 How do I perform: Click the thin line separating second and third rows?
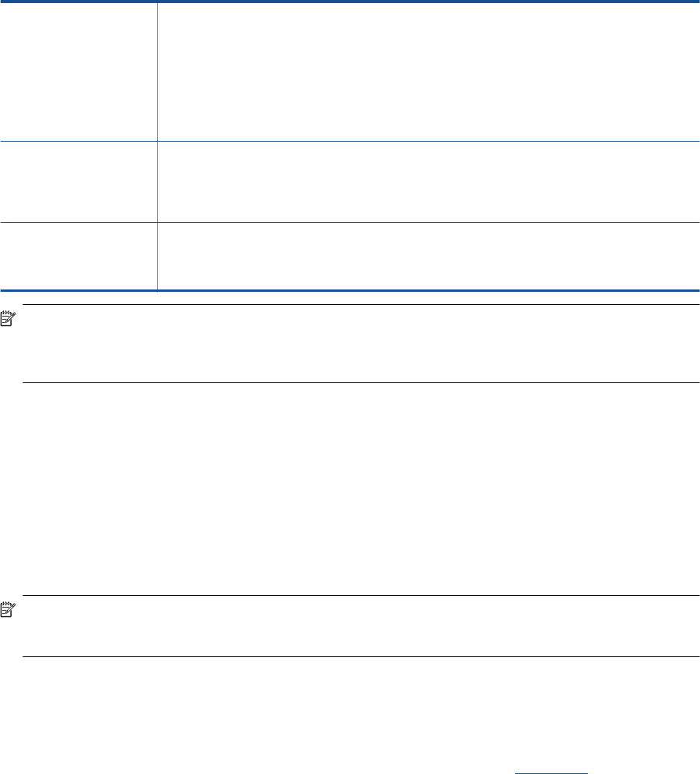[x=350, y=223]
